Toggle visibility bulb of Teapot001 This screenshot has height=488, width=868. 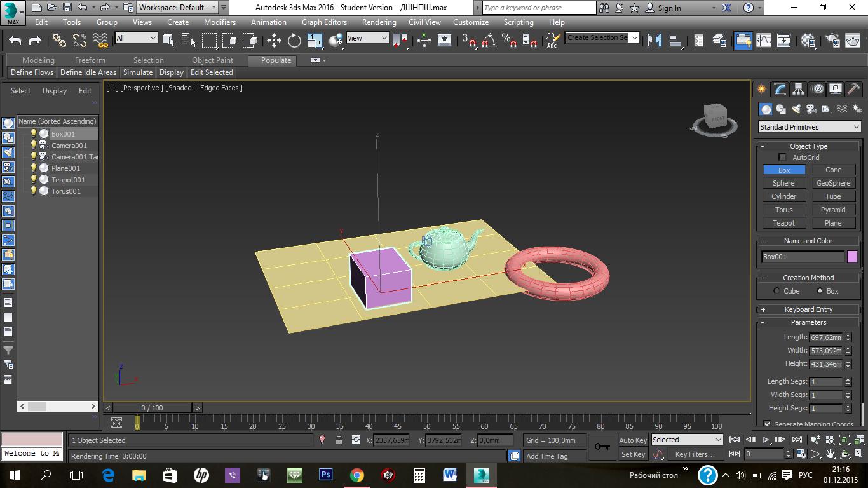coord(34,179)
